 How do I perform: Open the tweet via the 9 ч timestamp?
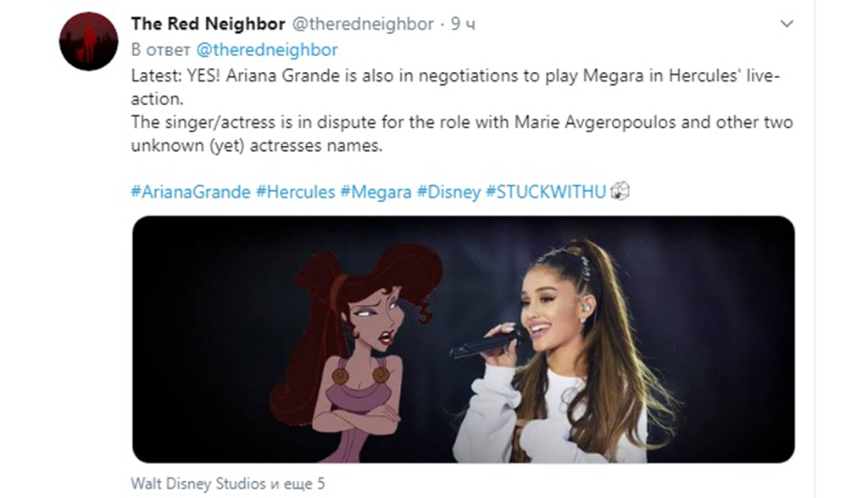pos(463,24)
